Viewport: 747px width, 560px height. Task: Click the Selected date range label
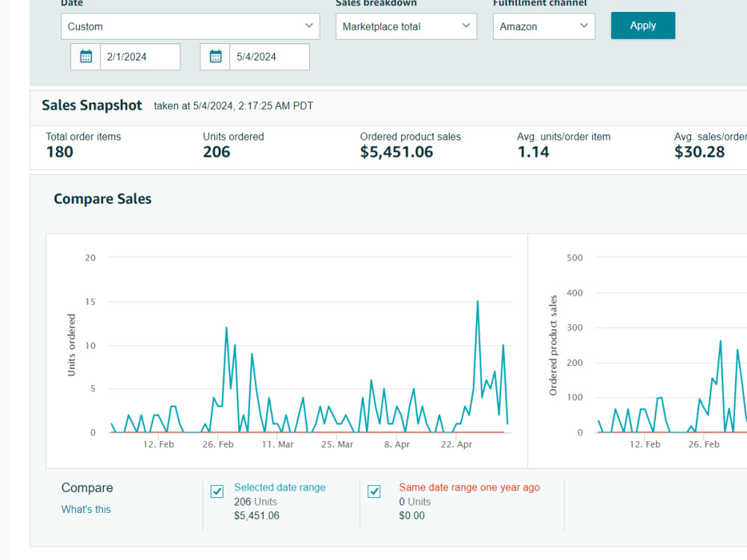[279, 487]
